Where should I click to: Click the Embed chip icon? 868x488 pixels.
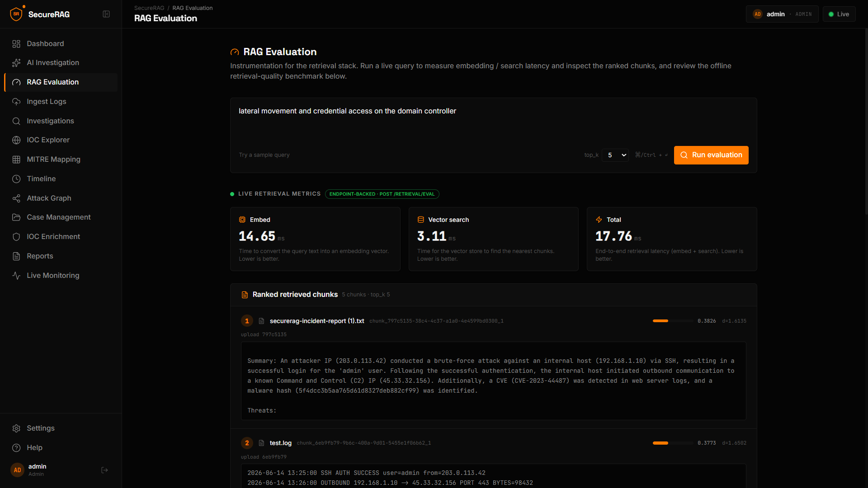coord(242,220)
